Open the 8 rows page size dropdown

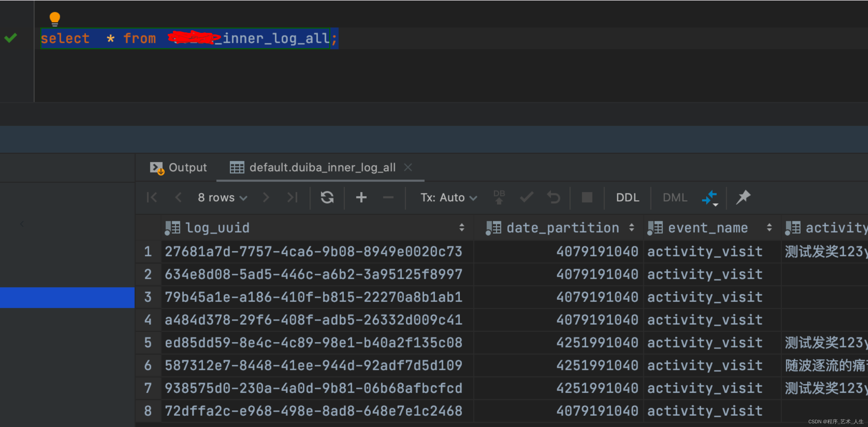222,198
